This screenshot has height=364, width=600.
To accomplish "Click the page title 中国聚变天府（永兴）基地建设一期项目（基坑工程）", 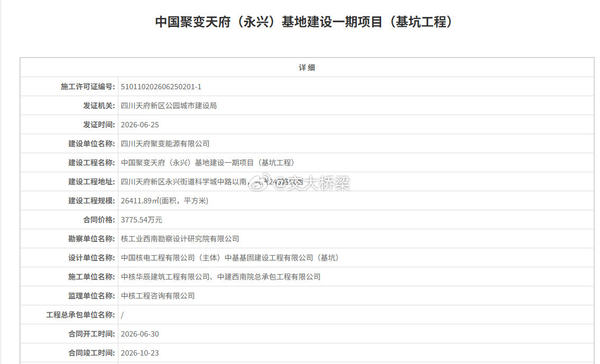I will [304, 22].
